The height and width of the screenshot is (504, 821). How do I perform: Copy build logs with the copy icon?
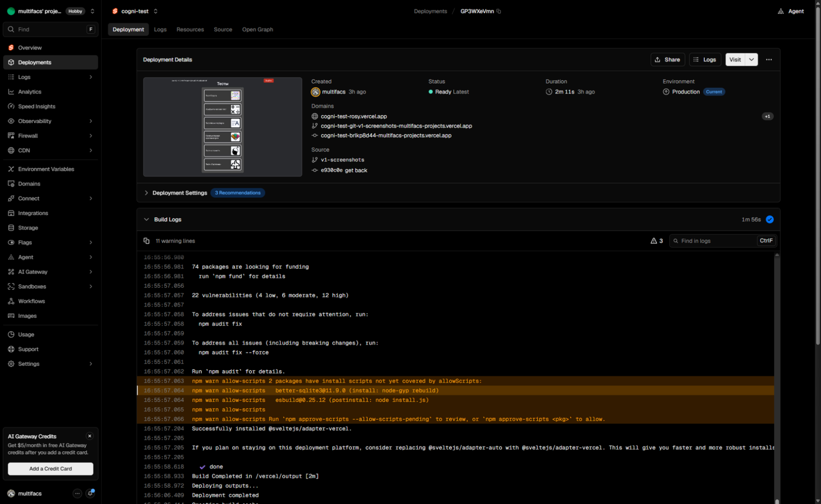coord(146,241)
